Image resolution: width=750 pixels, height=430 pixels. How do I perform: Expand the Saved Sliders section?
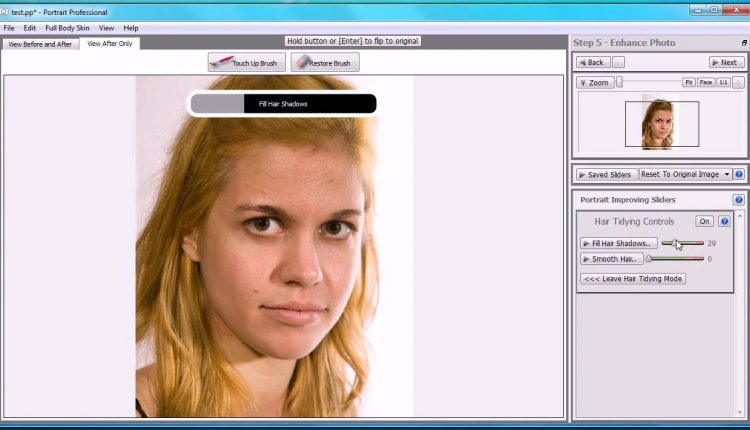606,175
